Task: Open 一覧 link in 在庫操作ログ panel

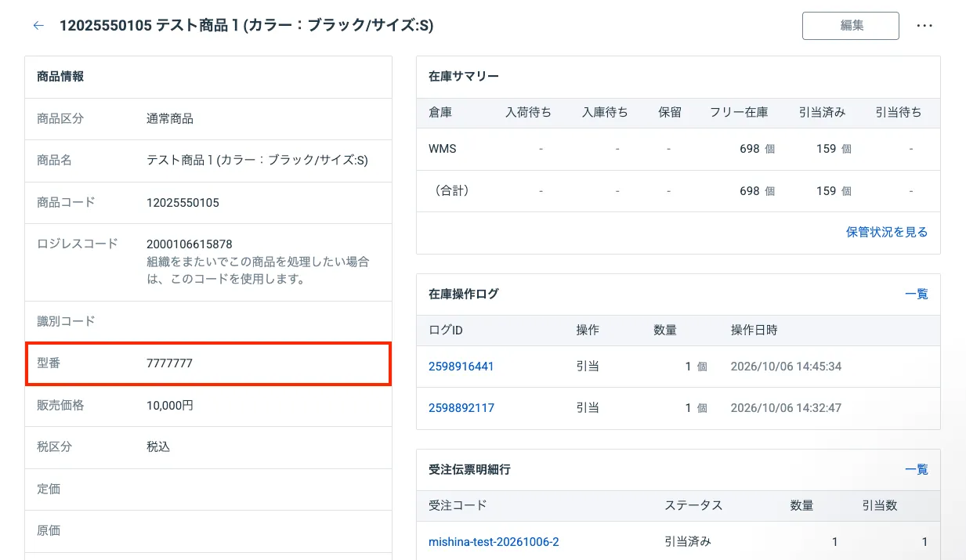Action: coord(917,294)
